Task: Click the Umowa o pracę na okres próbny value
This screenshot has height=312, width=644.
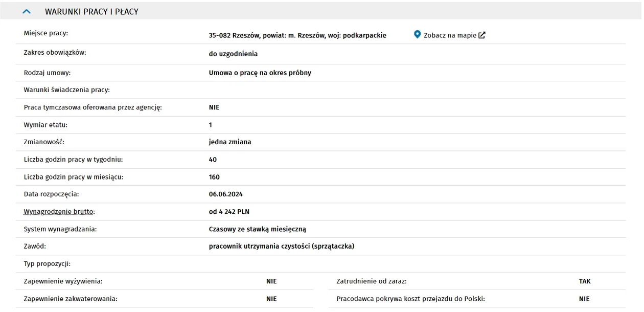Action: (x=260, y=73)
